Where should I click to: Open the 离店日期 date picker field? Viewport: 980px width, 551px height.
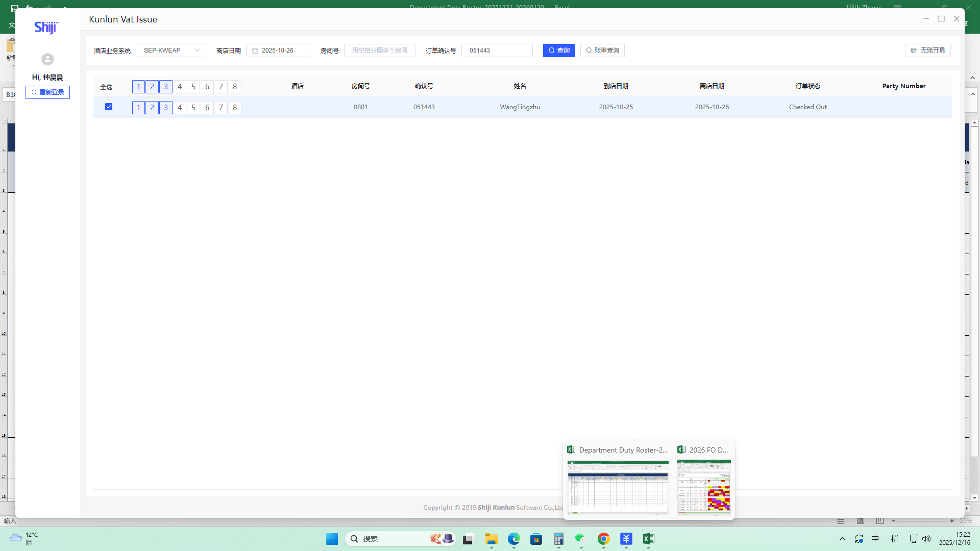pos(278,51)
